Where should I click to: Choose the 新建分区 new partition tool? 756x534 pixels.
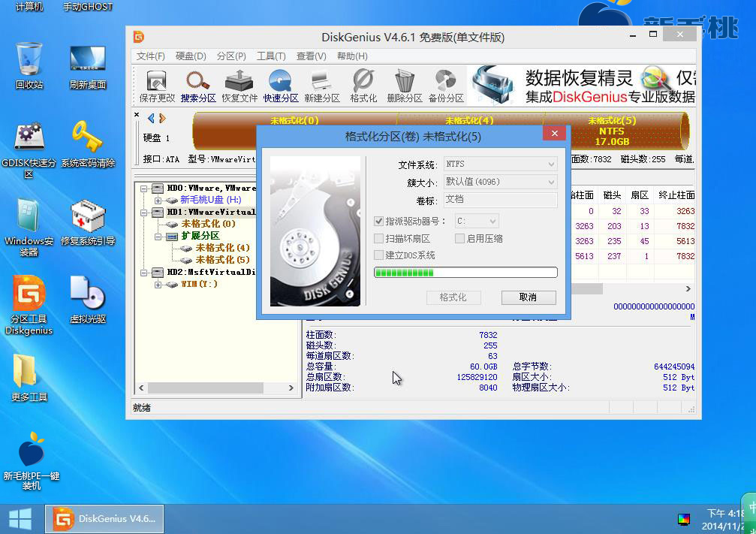coord(322,86)
